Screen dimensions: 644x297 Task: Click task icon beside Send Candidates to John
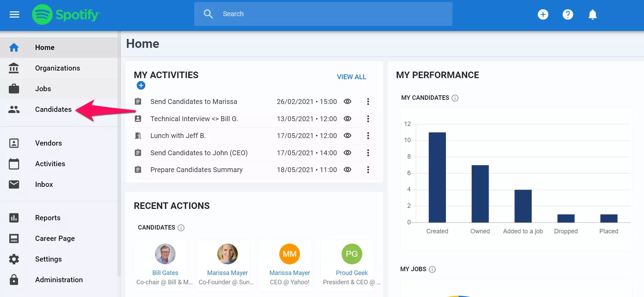tap(138, 153)
